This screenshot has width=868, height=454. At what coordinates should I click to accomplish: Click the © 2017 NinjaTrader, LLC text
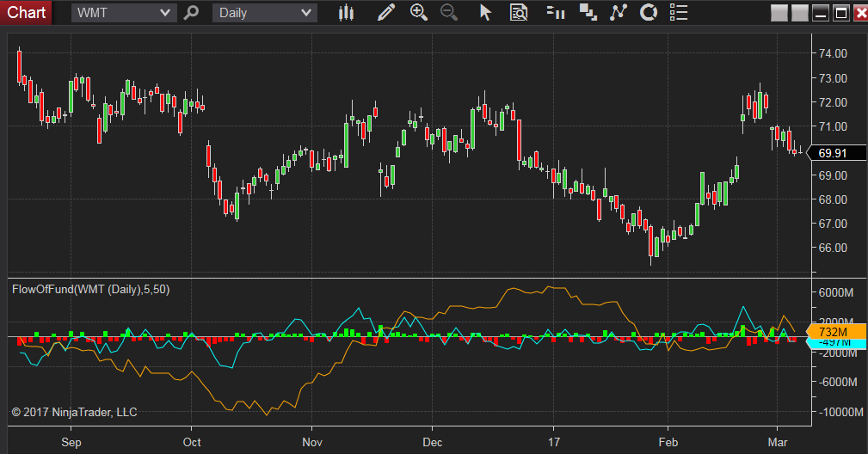(74, 412)
